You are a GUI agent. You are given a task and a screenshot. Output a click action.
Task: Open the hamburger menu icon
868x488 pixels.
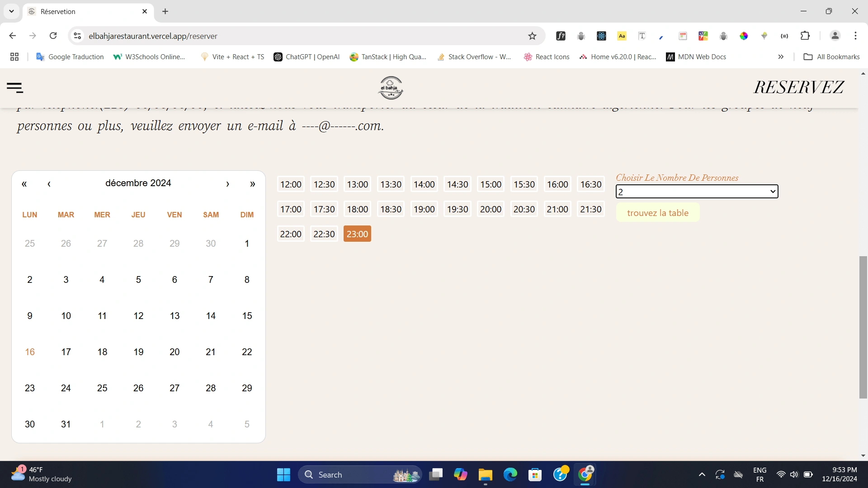pyautogui.click(x=15, y=88)
